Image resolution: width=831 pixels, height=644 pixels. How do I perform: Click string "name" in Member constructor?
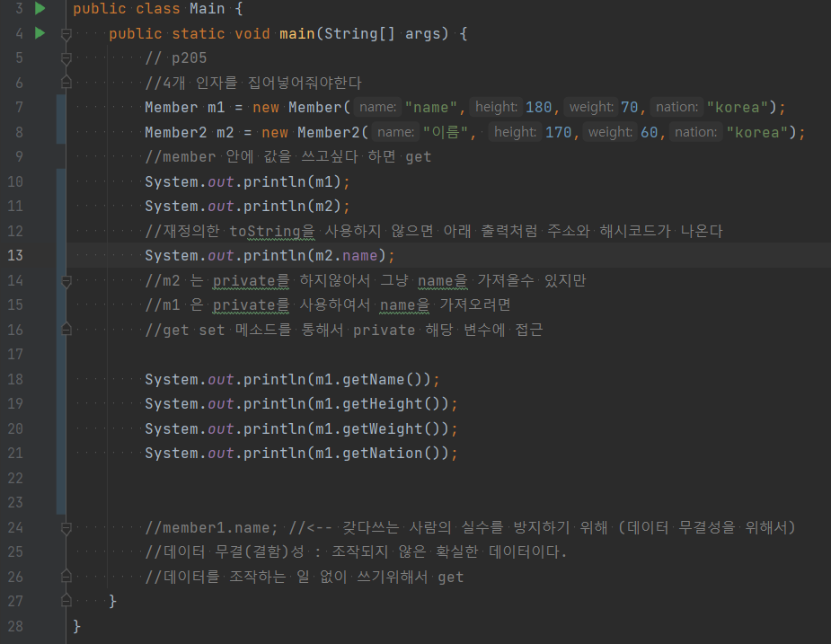tap(431, 108)
